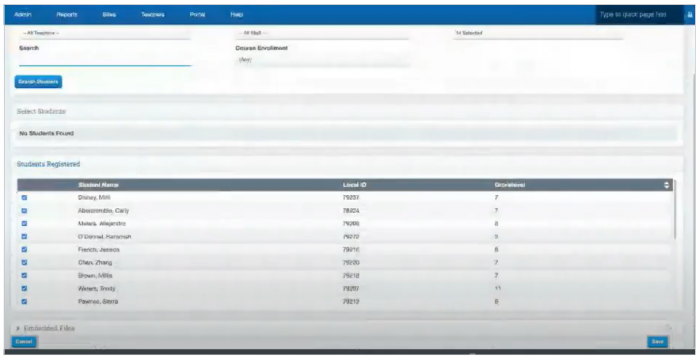Click the Search Students button
This screenshot has width=700, height=360.
(38, 82)
